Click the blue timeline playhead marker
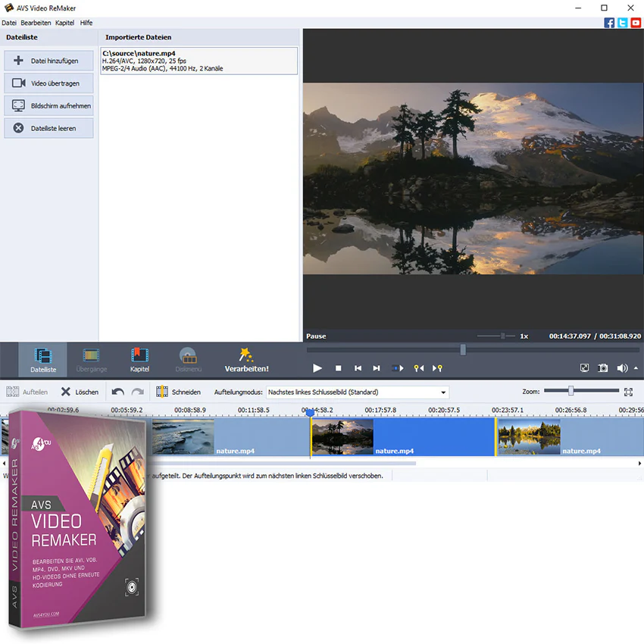The width and height of the screenshot is (644, 644). [311, 412]
